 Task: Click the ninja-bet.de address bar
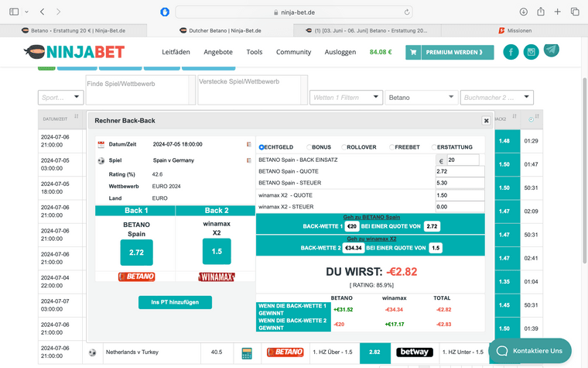point(294,12)
